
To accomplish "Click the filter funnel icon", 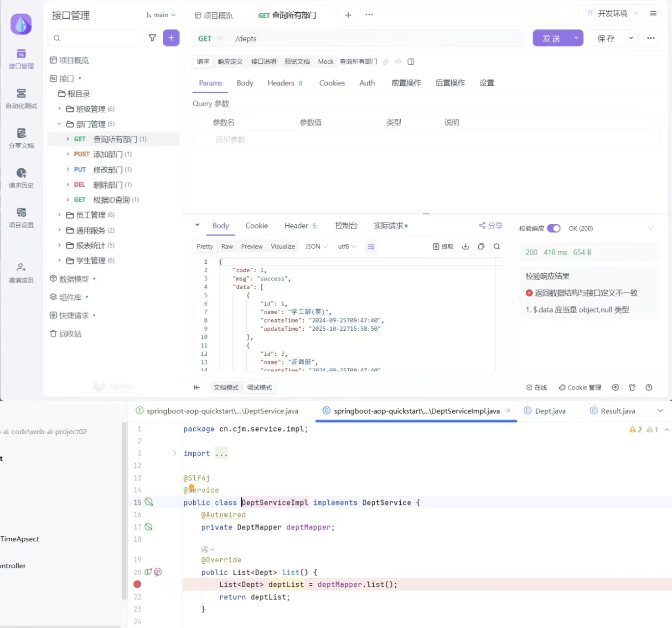I will pyautogui.click(x=153, y=38).
